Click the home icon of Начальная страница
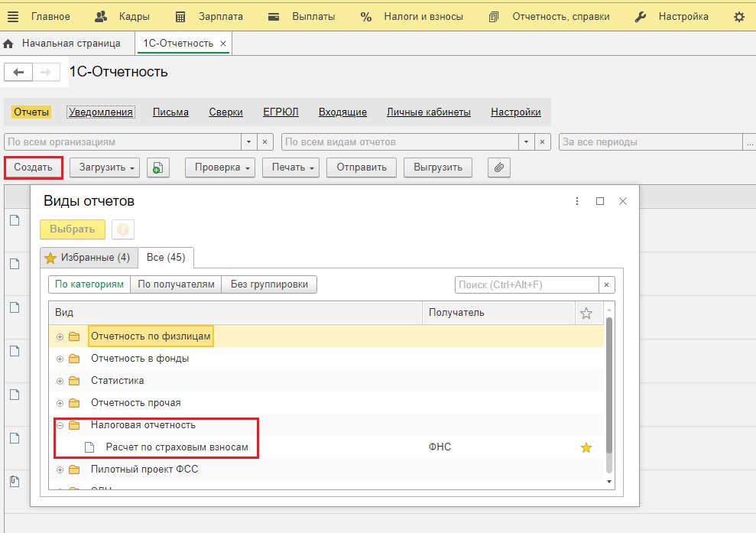The width and height of the screenshot is (756, 533). (8, 44)
